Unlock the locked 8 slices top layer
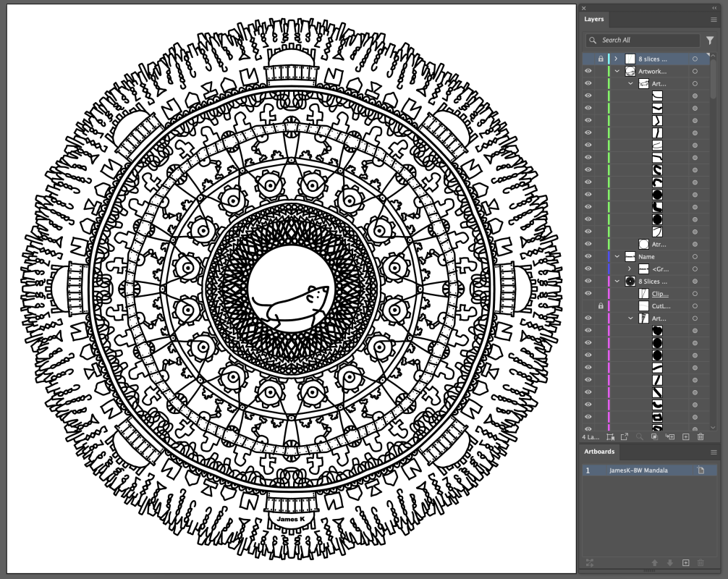This screenshot has width=728, height=579. coord(600,59)
